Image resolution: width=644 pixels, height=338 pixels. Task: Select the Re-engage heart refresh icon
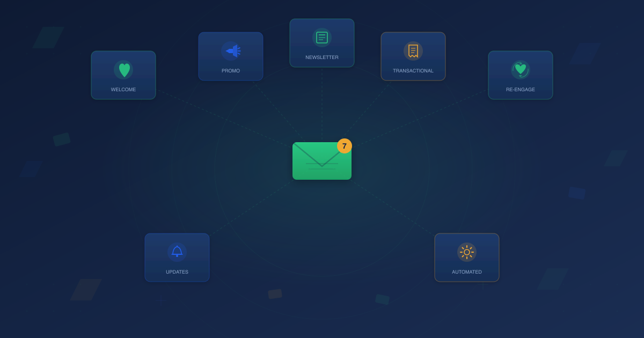click(x=521, y=69)
